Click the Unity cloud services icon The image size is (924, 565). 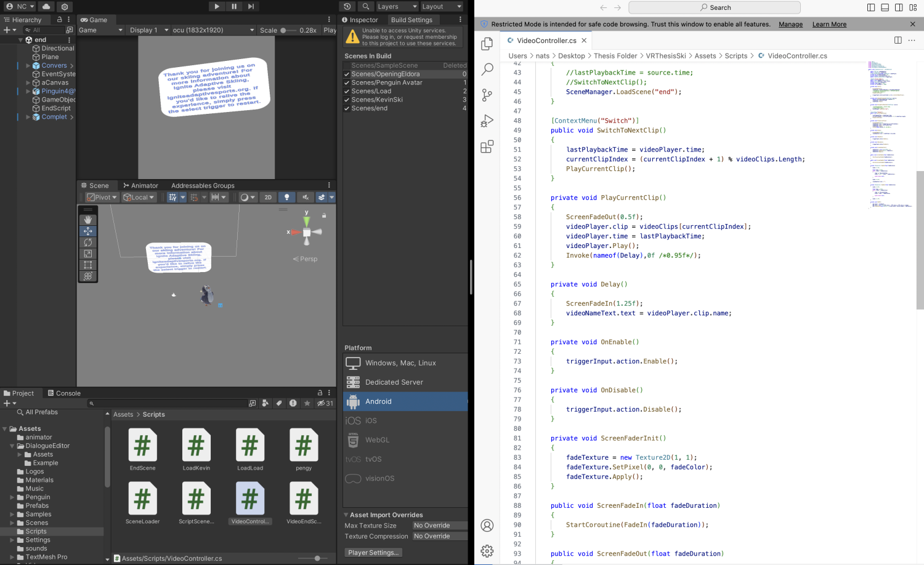pos(46,6)
